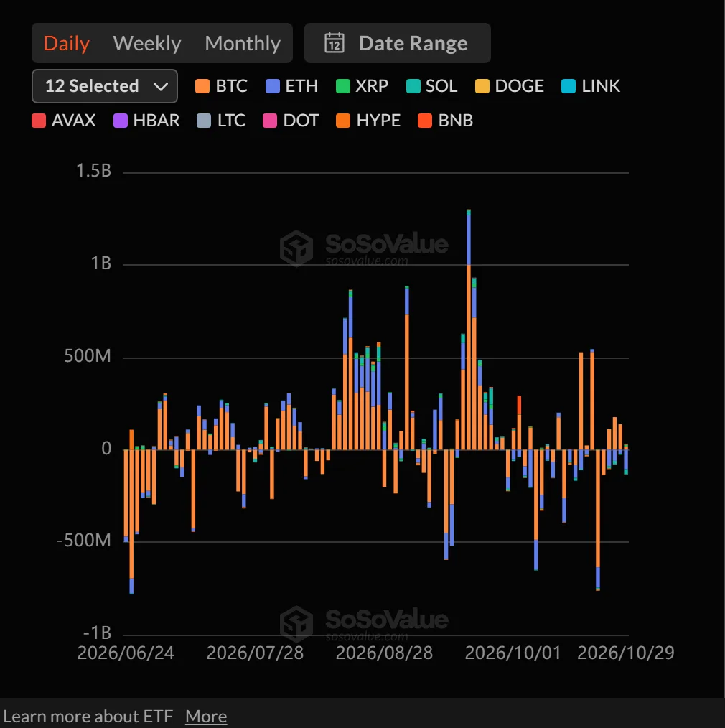Switch to the Monthly view tab
The width and height of the screenshot is (725, 728).
click(x=243, y=43)
